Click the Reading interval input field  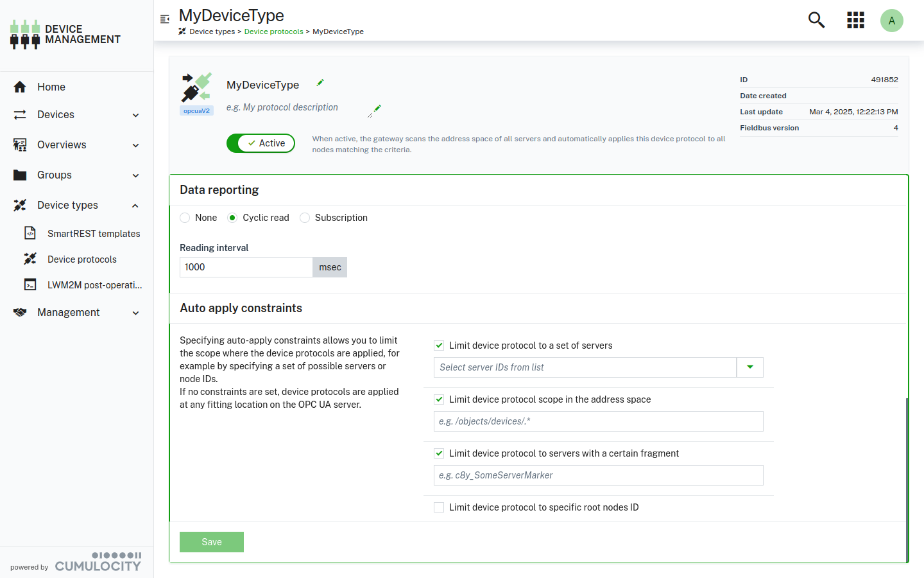(x=246, y=267)
